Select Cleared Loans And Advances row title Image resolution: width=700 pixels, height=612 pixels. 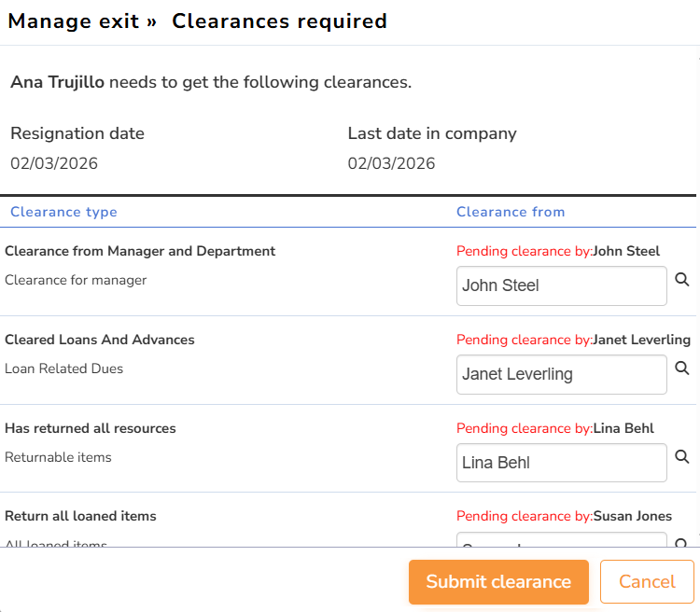click(x=100, y=340)
